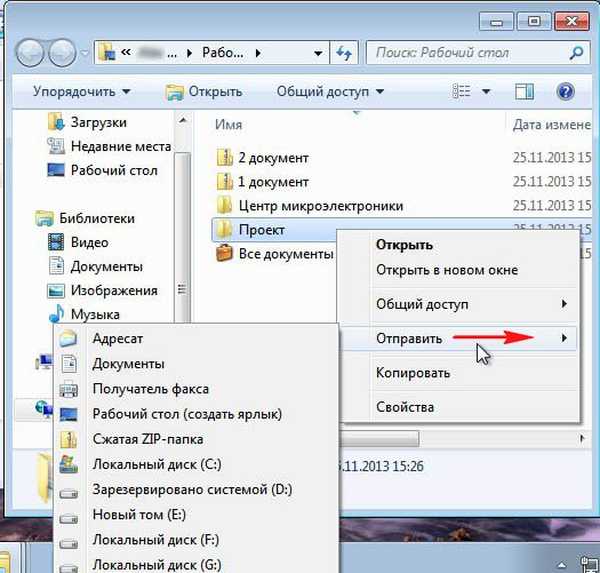Choose Fax recipient (Получатель факса) icon
The width and height of the screenshot is (600, 573).
[x=69, y=388]
